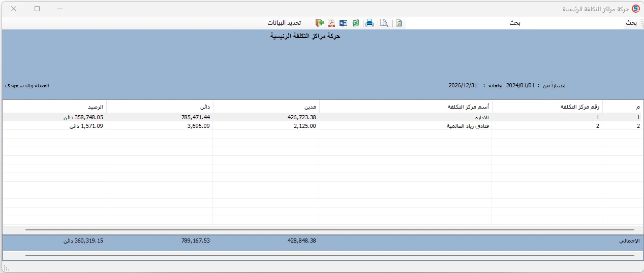Click the application logo icon in title bar
The height and width of the screenshot is (273, 644).
(x=635, y=9)
